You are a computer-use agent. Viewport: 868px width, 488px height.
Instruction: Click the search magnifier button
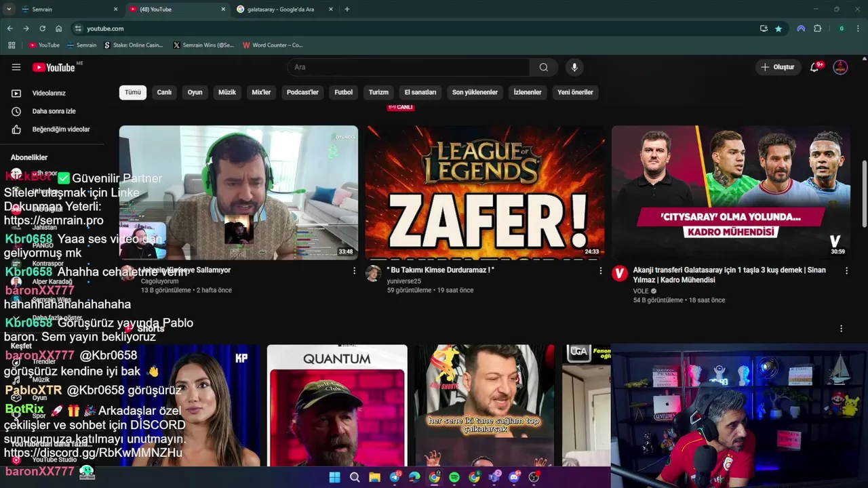544,67
